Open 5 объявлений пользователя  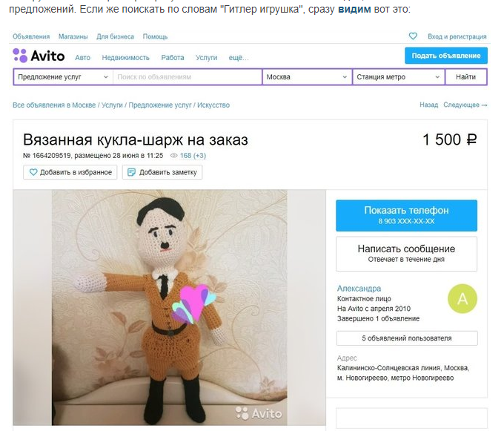coord(407,338)
